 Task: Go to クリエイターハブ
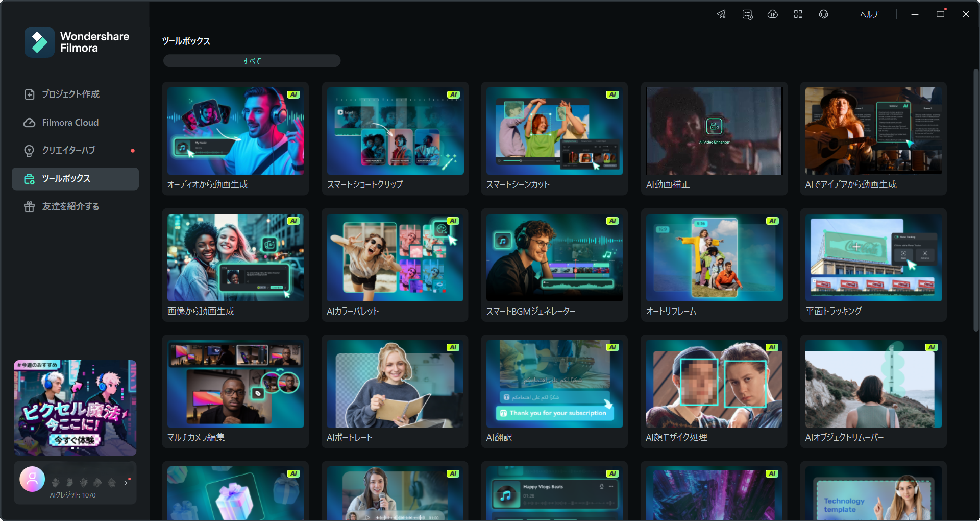[75, 150]
